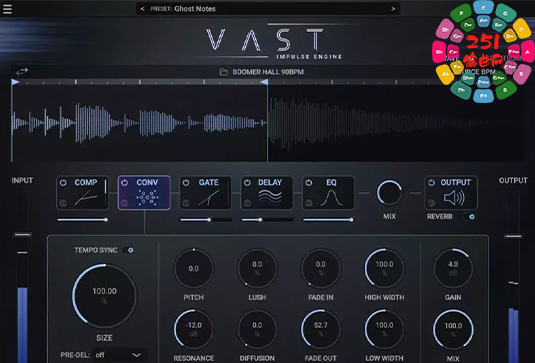Image resolution: width=535 pixels, height=363 pixels.
Task: Open the DELAY tab
Action: (267, 193)
